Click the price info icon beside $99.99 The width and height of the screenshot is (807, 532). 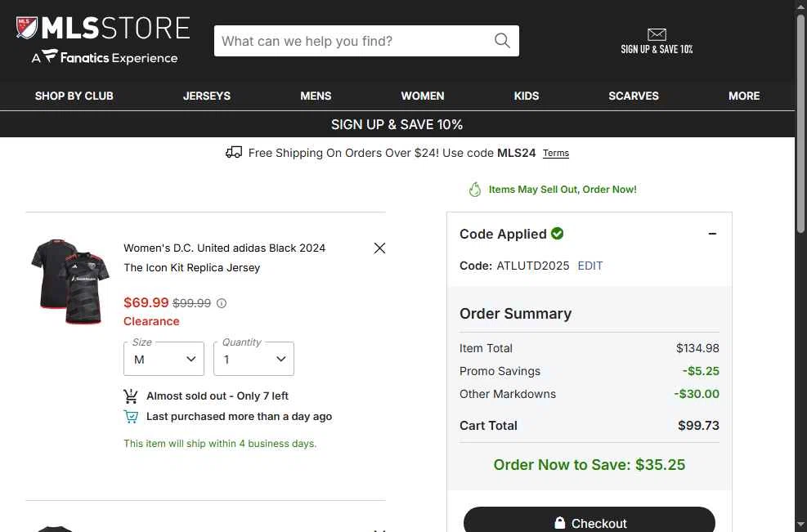coord(222,303)
